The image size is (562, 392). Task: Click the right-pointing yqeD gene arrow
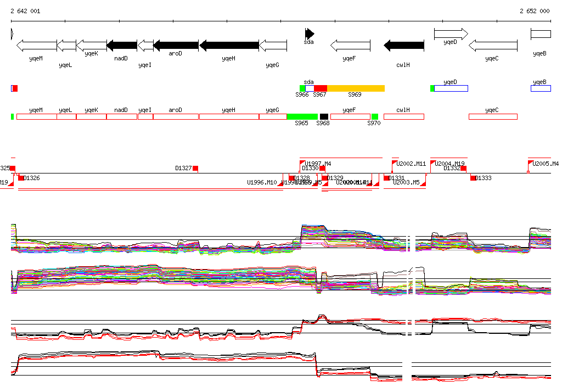tap(451, 34)
